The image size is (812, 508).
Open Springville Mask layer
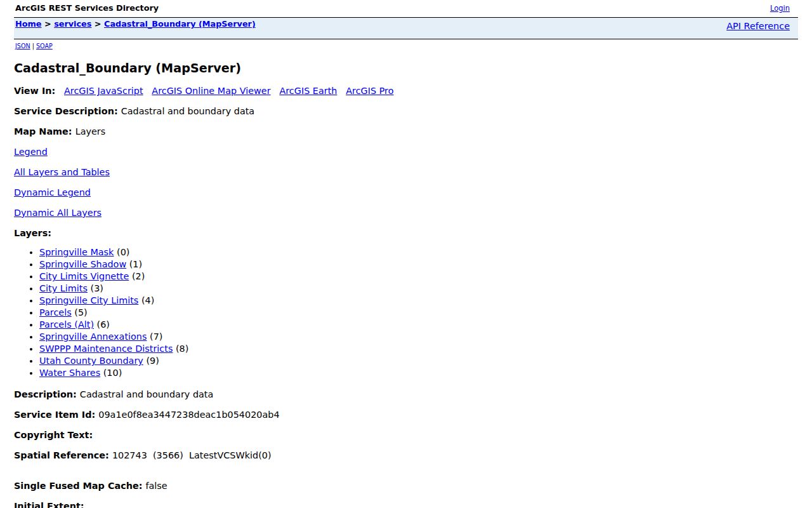(x=76, y=252)
